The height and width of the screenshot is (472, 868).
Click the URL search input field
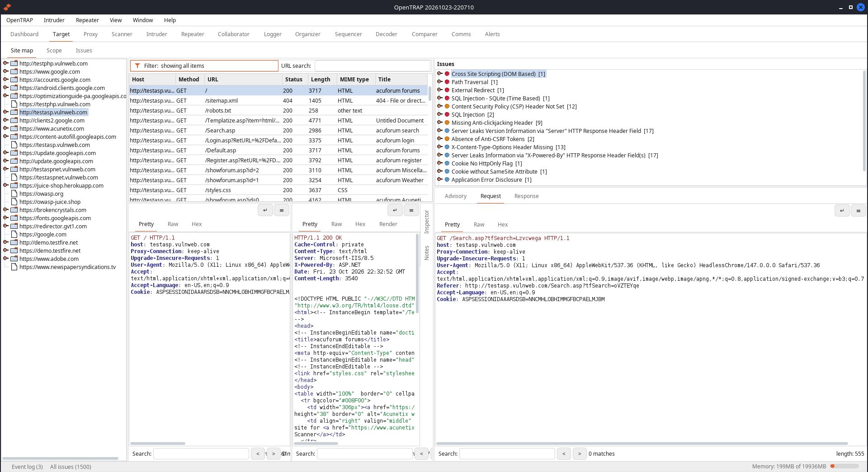pos(373,66)
